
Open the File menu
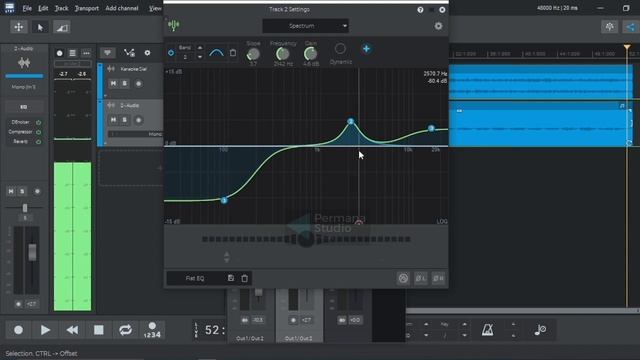click(x=27, y=8)
